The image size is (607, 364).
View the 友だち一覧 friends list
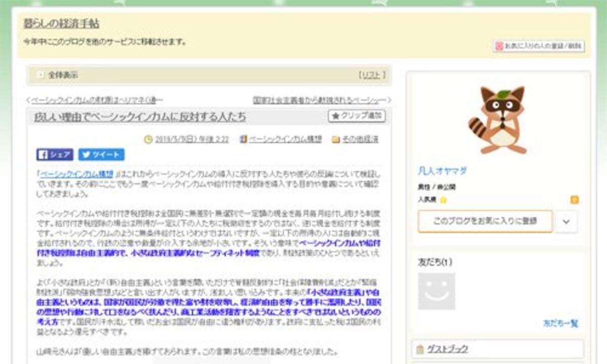point(560,323)
